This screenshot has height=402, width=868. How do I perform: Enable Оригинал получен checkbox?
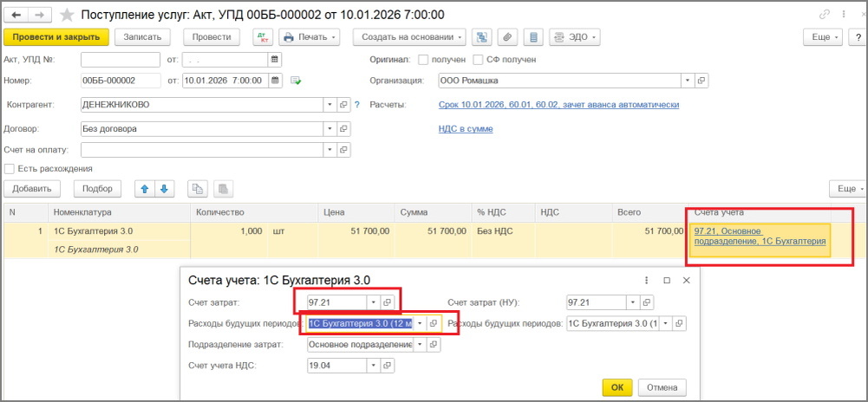(423, 59)
